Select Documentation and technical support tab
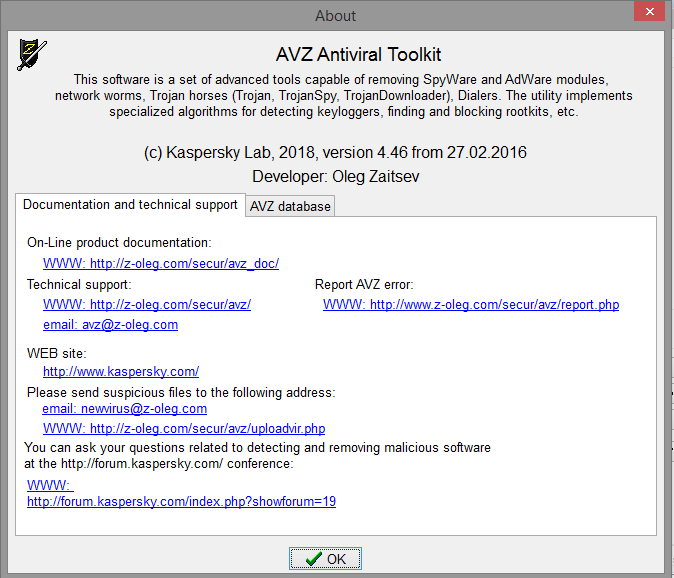The width and height of the screenshot is (674, 578). pos(130,204)
